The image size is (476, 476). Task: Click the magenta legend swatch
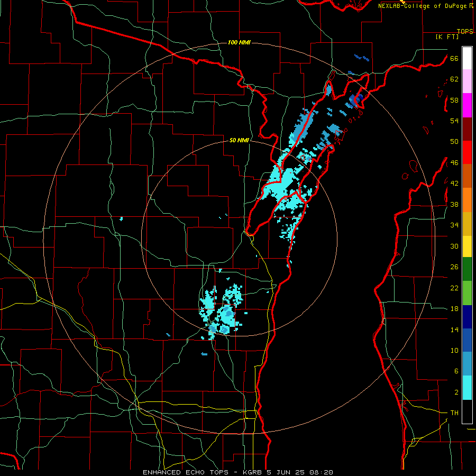(467, 105)
